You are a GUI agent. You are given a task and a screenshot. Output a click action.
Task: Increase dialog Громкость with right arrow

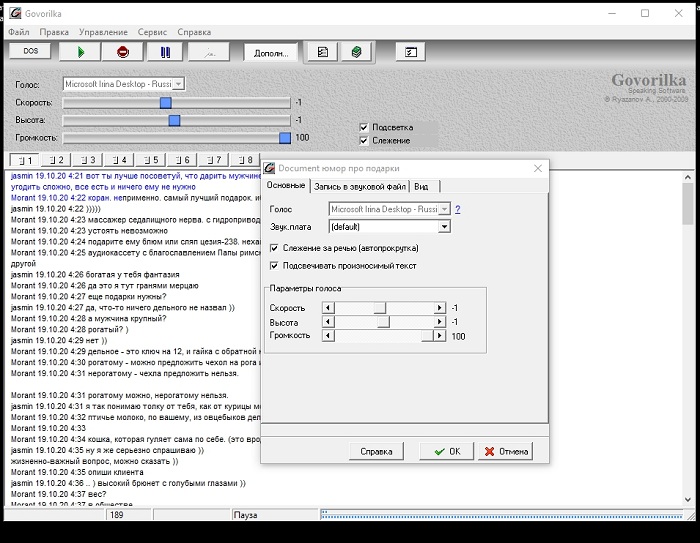[440, 335]
